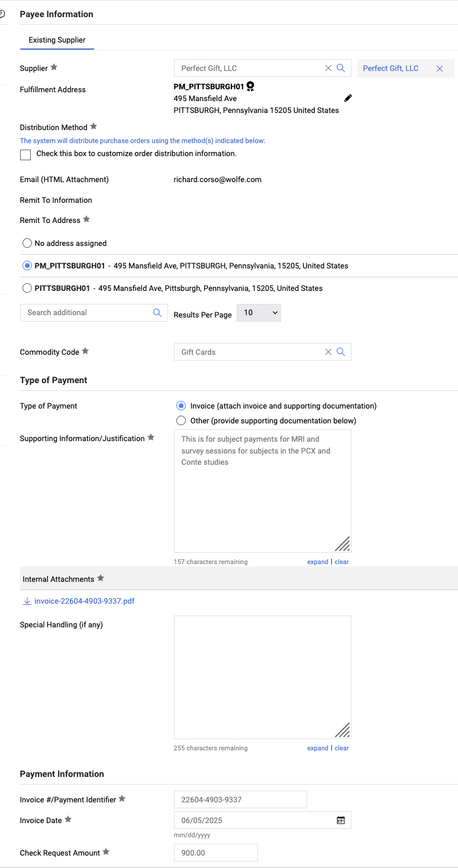Click the Supporting Information/Justification textarea
Image resolution: width=458 pixels, height=868 pixels.
pyautogui.click(x=262, y=491)
